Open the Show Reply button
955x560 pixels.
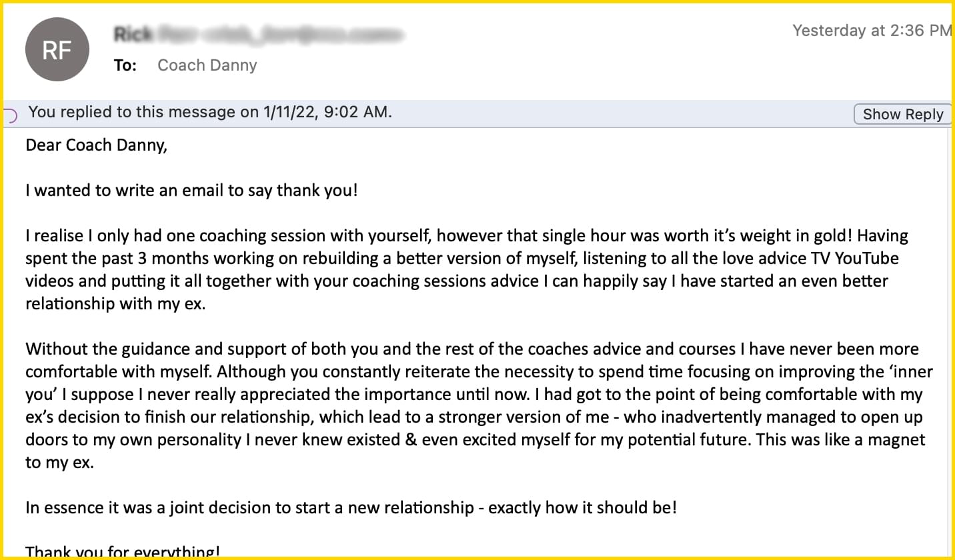(903, 114)
